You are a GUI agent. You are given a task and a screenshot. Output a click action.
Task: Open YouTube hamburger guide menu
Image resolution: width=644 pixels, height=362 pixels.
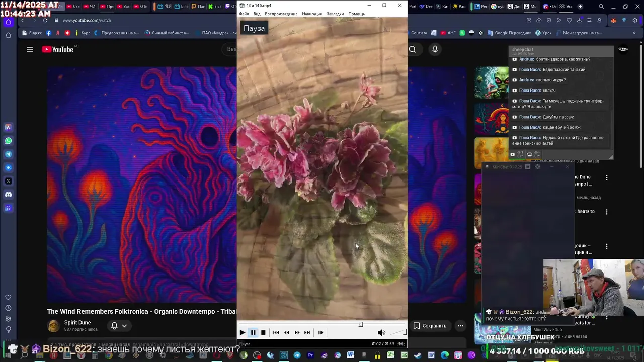[30, 49]
